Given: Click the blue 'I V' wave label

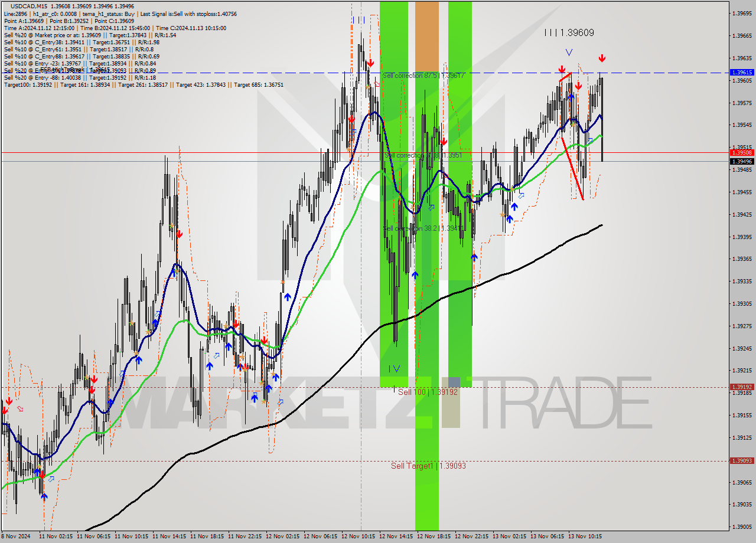Looking at the screenshot, I should coord(394,369).
